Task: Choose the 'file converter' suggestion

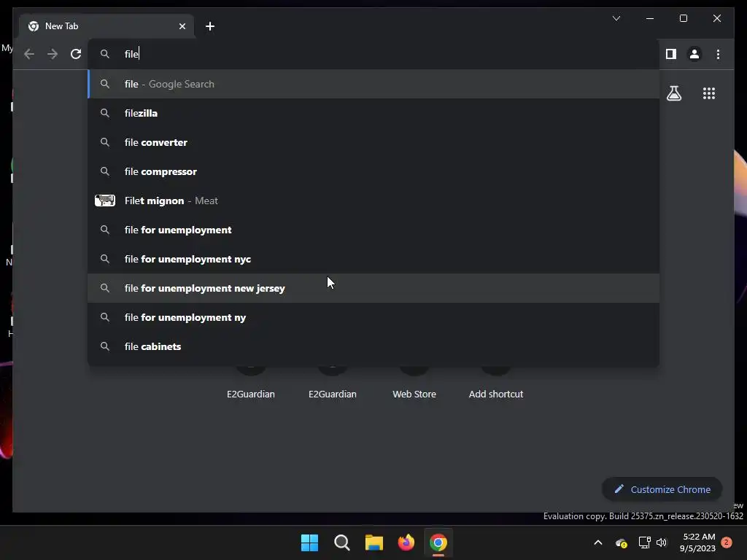Action: tap(374, 142)
